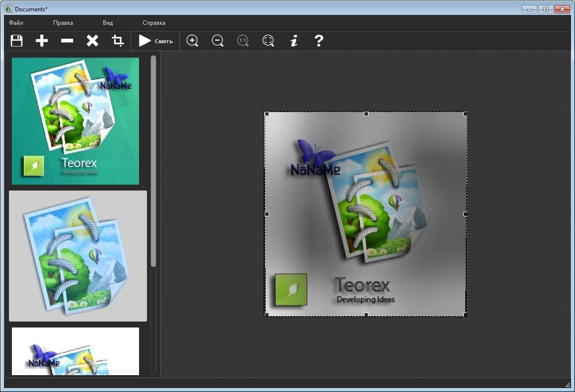Click the left-middle crop selection handle

point(267,214)
